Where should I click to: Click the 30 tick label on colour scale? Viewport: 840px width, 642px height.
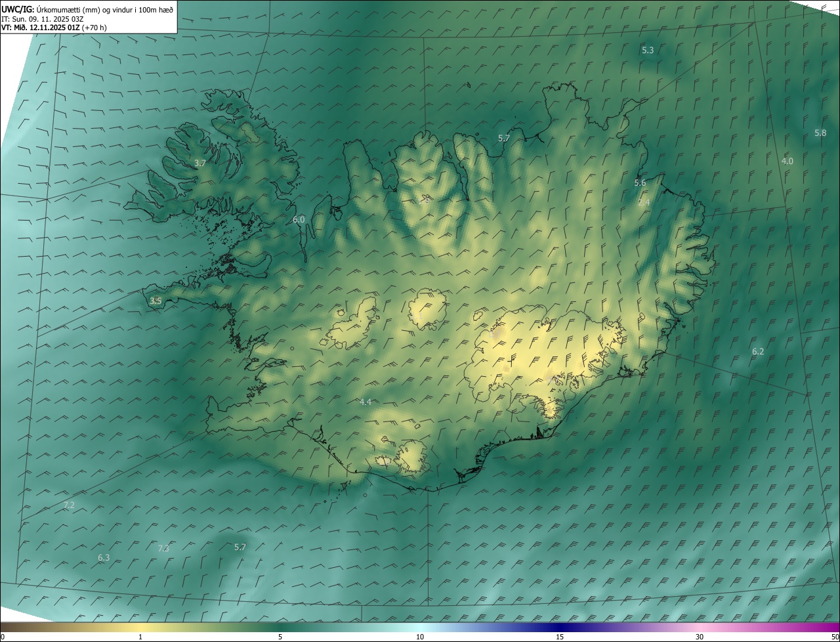coord(700,637)
